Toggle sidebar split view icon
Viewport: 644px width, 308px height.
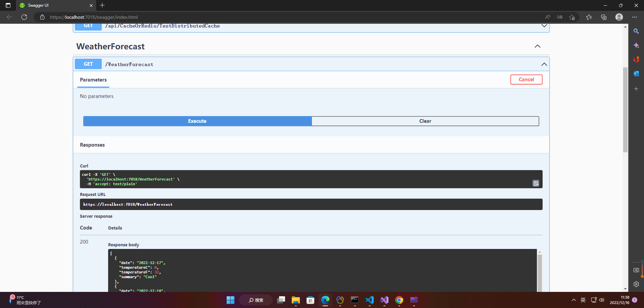[x=636, y=270]
